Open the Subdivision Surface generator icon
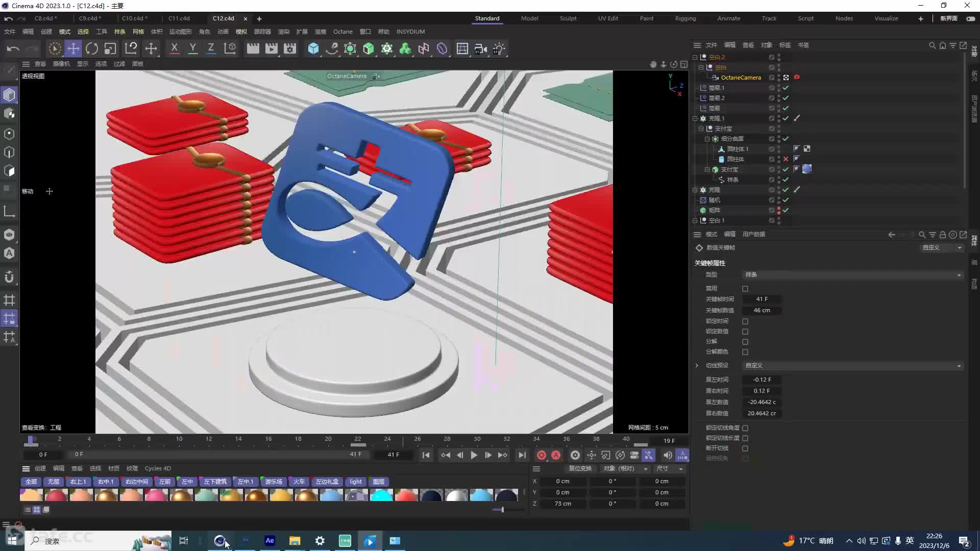The width and height of the screenshot is (980, 551). pos(350,48)
